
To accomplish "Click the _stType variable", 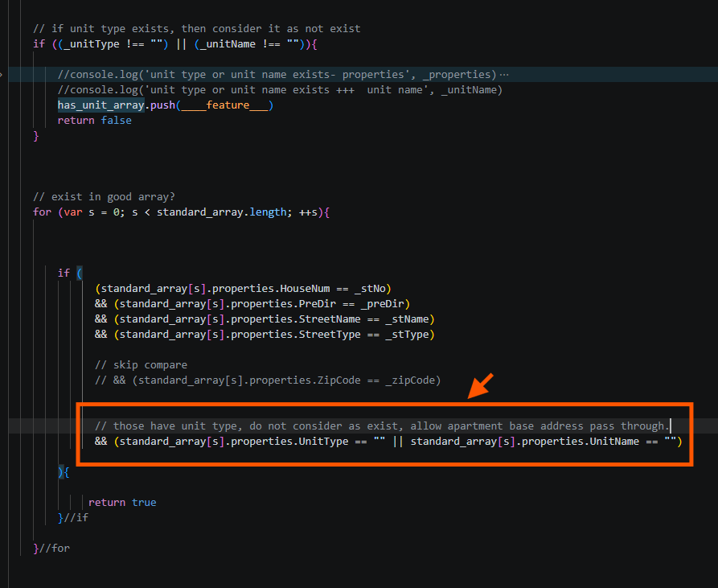I will click(407, 335).
